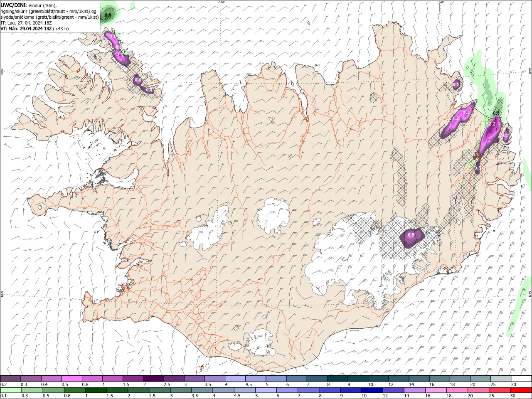Click the 1.5 label in the upper legend scale
The height and width of the screenshot is (399, 532).
click(x=126, y=384)
